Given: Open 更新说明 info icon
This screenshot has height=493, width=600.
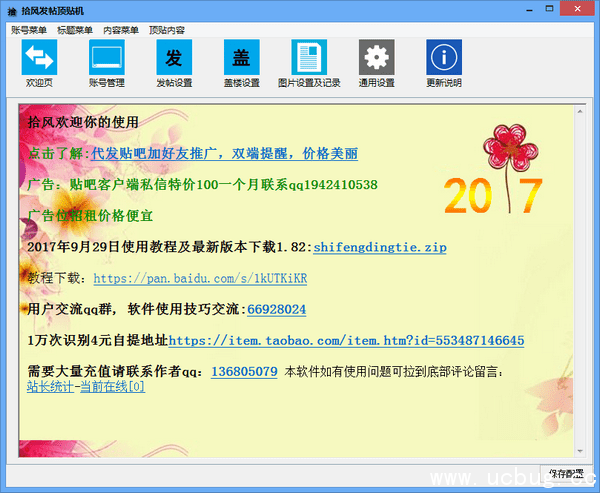Looking at the screenshot, I should point(444,57).
